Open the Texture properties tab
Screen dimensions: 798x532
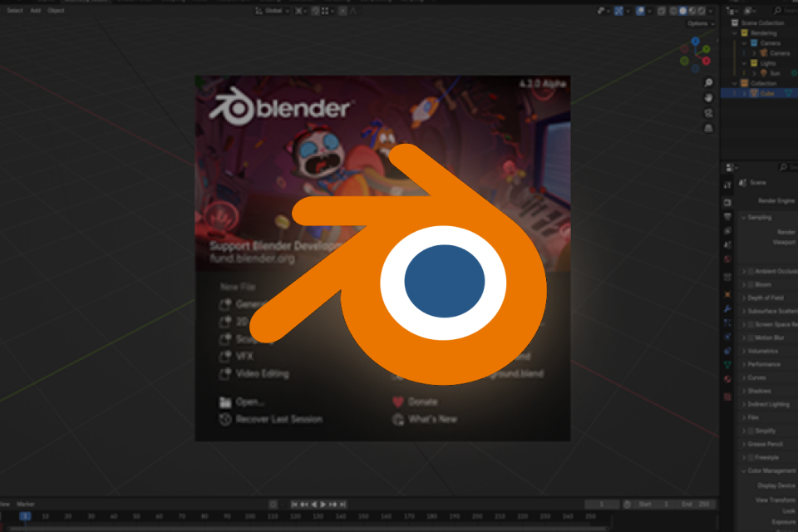pos(728,397)
